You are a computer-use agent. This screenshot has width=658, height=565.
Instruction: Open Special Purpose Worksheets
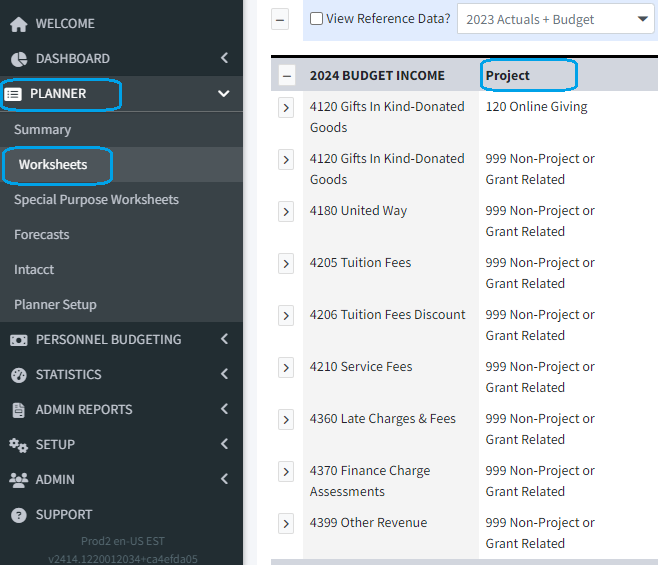pos(97,200)
